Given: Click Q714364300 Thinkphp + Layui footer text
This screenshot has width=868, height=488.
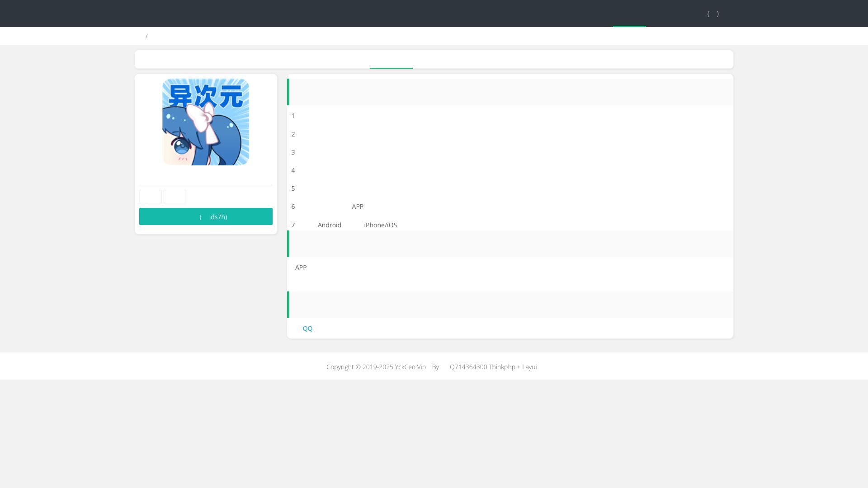Looking at the screenshot, I should pos(493,367).
